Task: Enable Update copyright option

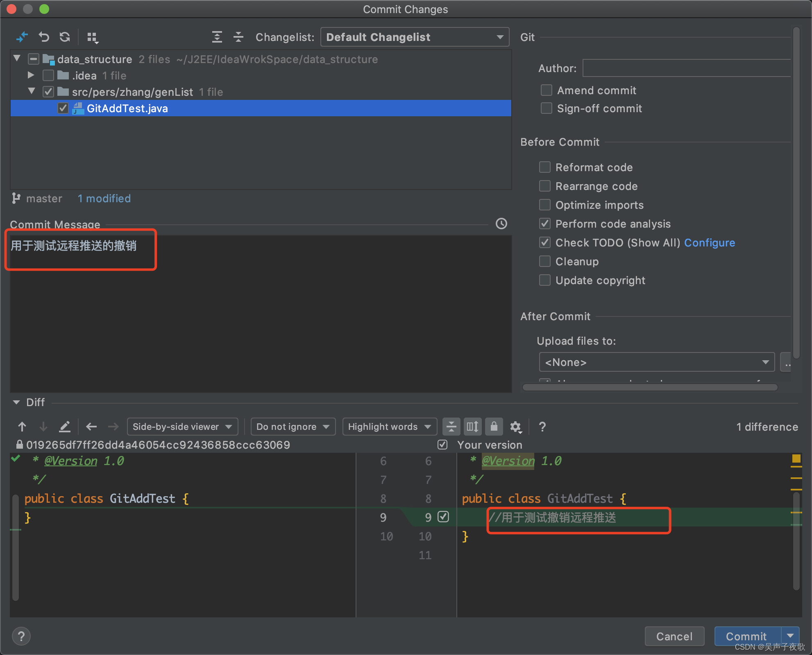Action: click(x=544, y=280)
